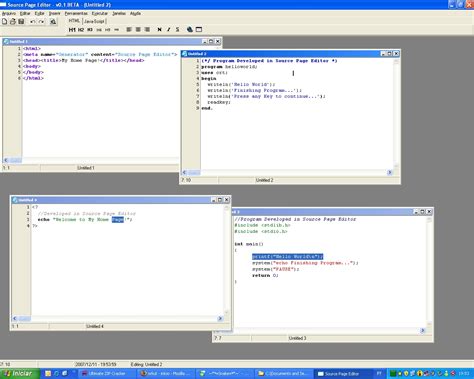Apply align right formatting
The width and height of the screenshot is (474, 379).
[147, 30]
